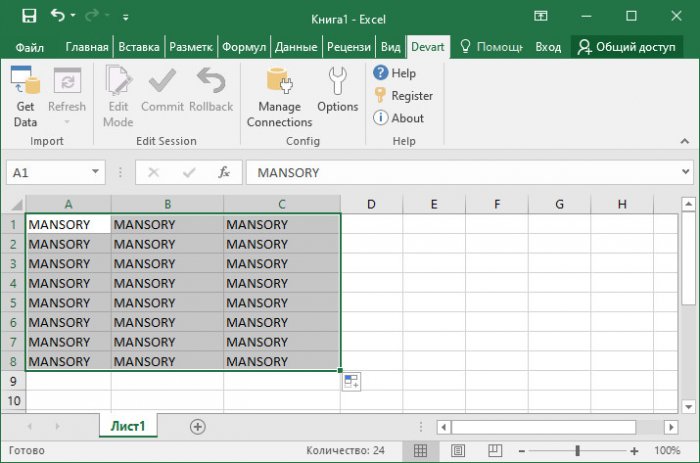Viewport: 700px width, 463px height.
Task: Switch to Normal view in status bar
Action: click(x=421, y=452)
